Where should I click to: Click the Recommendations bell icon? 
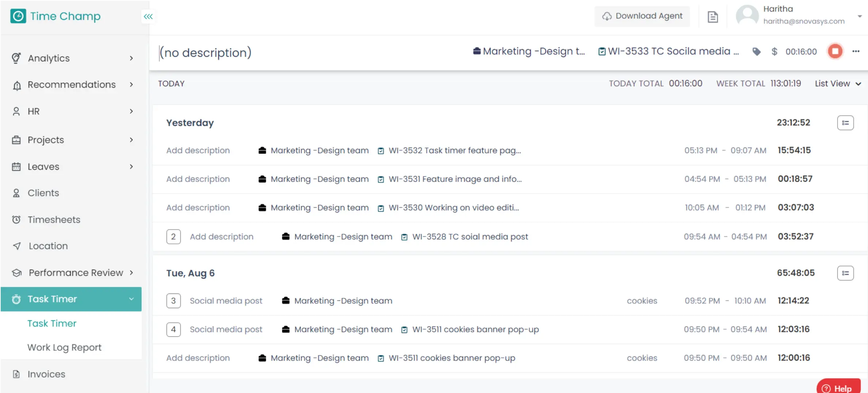coord(17,85)
